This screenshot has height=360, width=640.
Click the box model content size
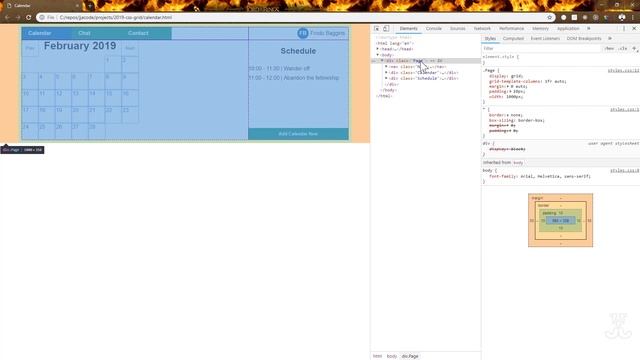[560, 220]
